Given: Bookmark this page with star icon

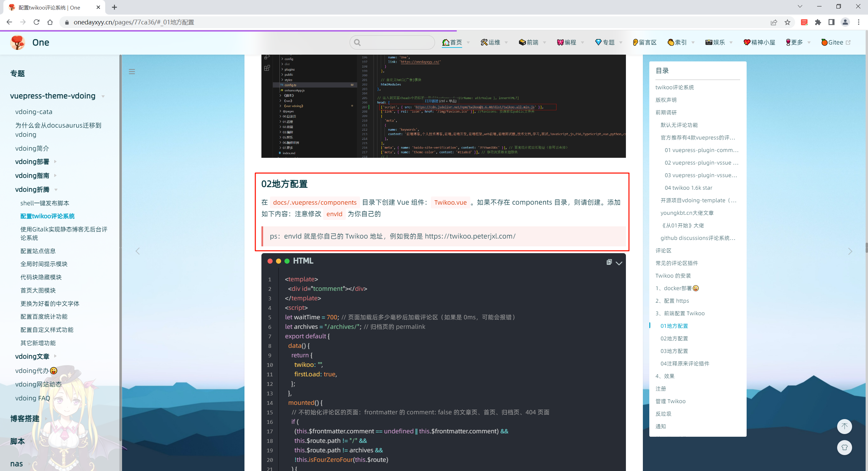Looking at the screenshot, I should (787, 22).
